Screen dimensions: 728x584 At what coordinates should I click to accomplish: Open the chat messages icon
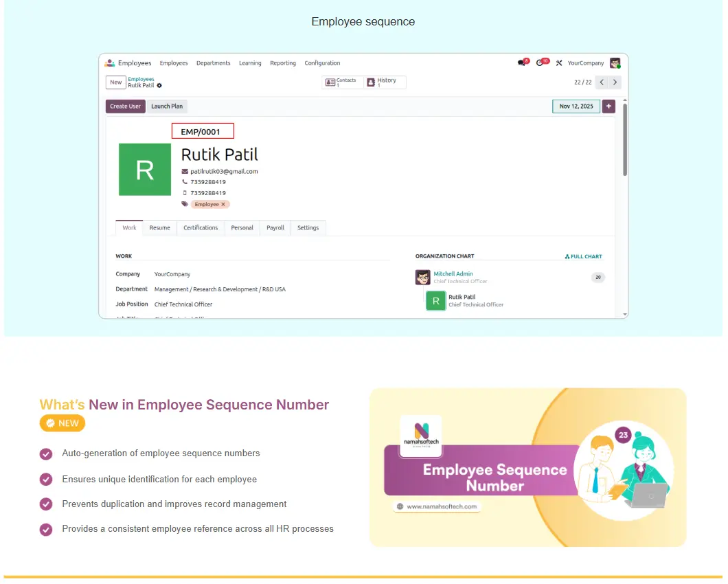[x=522, y=63]
